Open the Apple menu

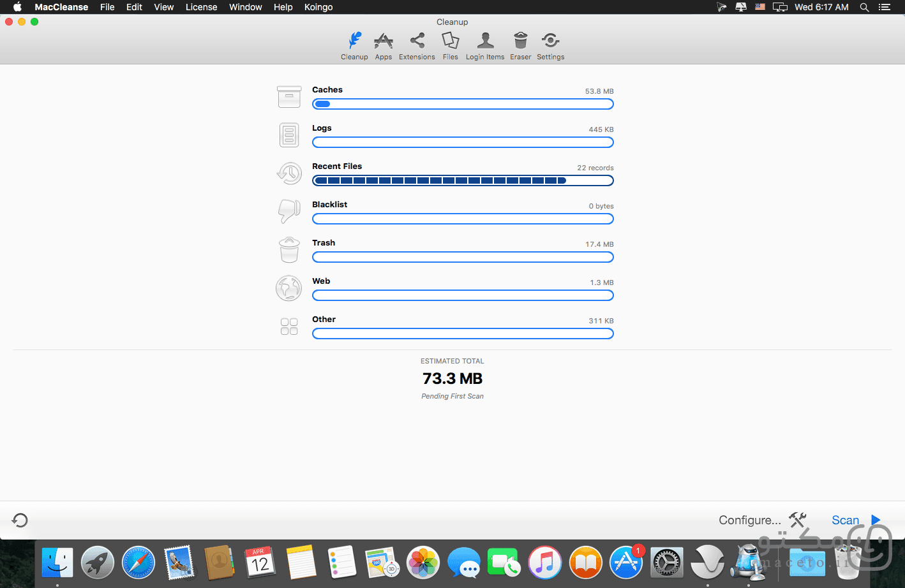click(x=17, y=7)
